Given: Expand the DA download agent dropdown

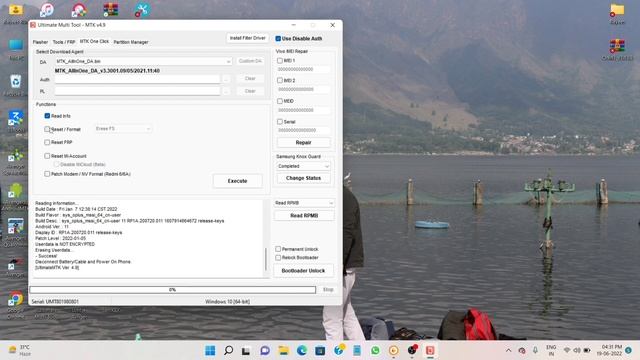Looking at the screenshot, I should (228, 61).
